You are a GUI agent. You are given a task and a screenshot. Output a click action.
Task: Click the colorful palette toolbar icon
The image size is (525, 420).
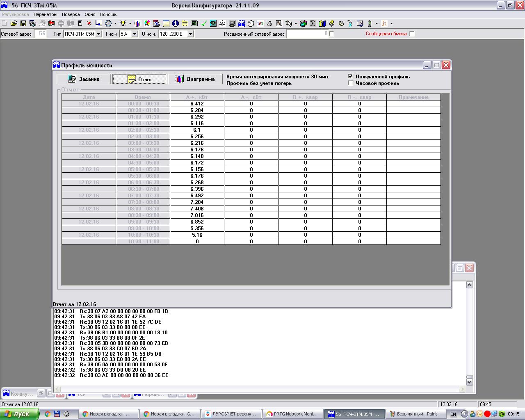click(147, 23)
